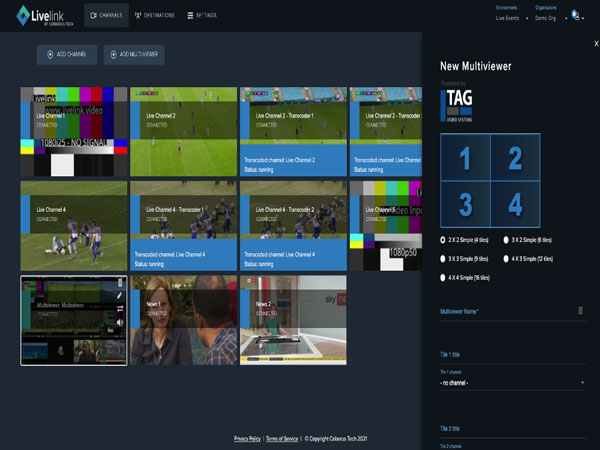Open the Settings tab
The image size is (600, 450).
202,15
